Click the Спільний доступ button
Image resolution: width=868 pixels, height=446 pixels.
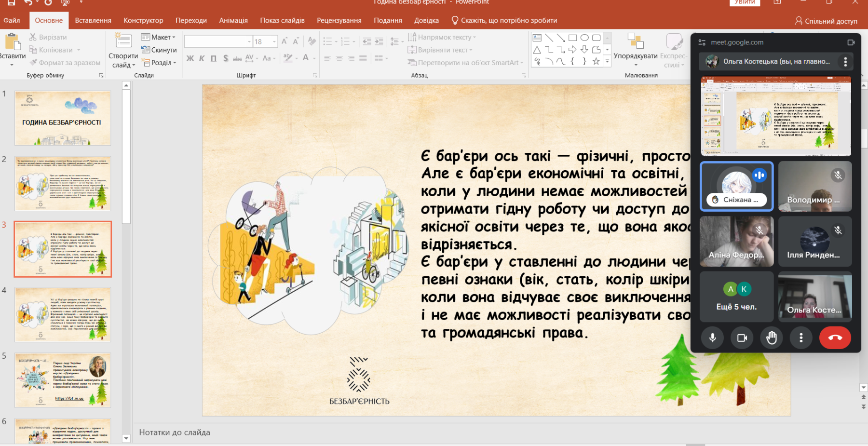826,21
